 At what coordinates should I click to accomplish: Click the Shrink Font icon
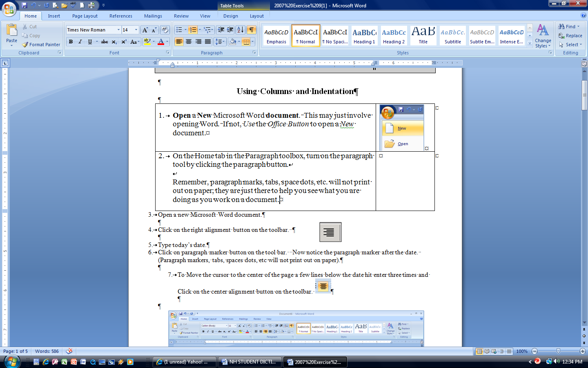[x=154, y=30]
